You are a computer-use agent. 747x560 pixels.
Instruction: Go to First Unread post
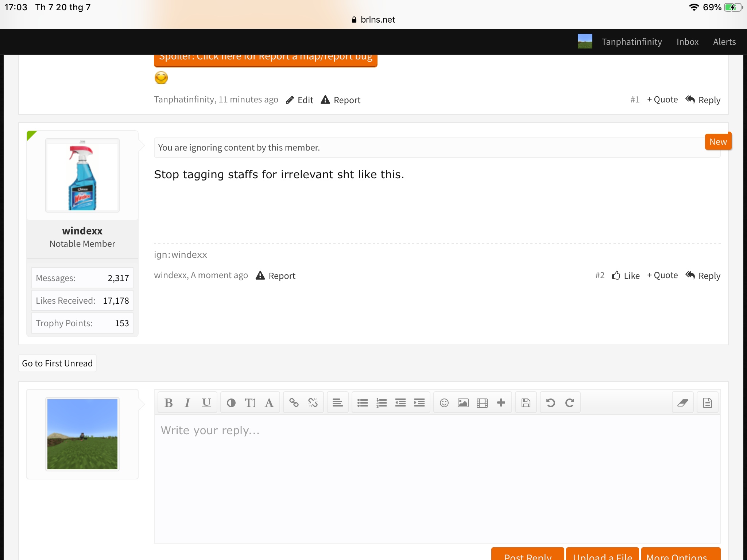(x=57, y=363)
